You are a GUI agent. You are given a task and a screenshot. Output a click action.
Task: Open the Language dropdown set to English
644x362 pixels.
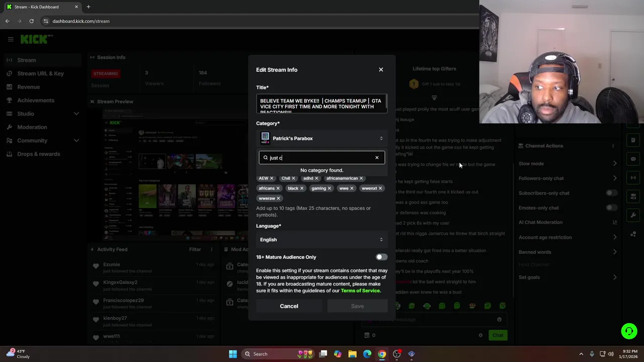click(x=322, y=239)
